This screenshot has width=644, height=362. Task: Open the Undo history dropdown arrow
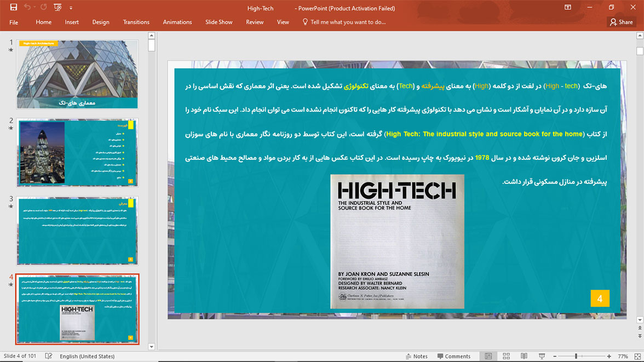point(34,8)
